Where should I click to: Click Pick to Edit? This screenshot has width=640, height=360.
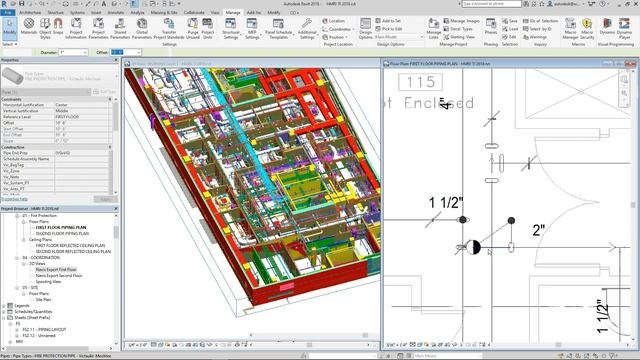click(389, 29)
